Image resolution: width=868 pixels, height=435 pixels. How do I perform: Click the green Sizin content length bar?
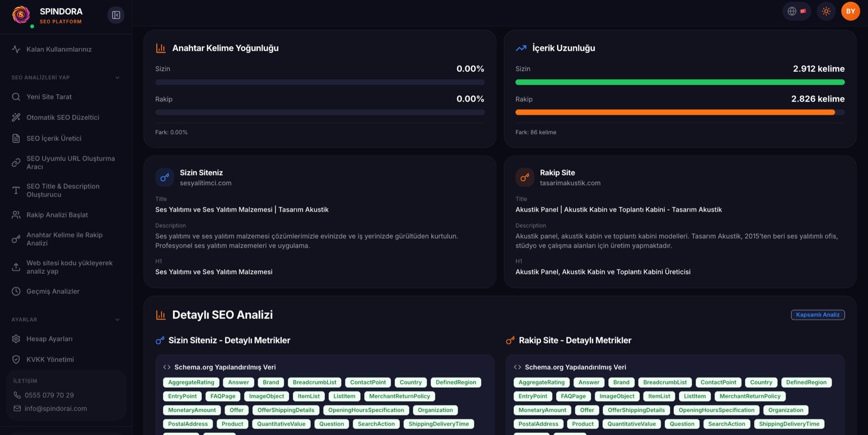pos(679,82)
